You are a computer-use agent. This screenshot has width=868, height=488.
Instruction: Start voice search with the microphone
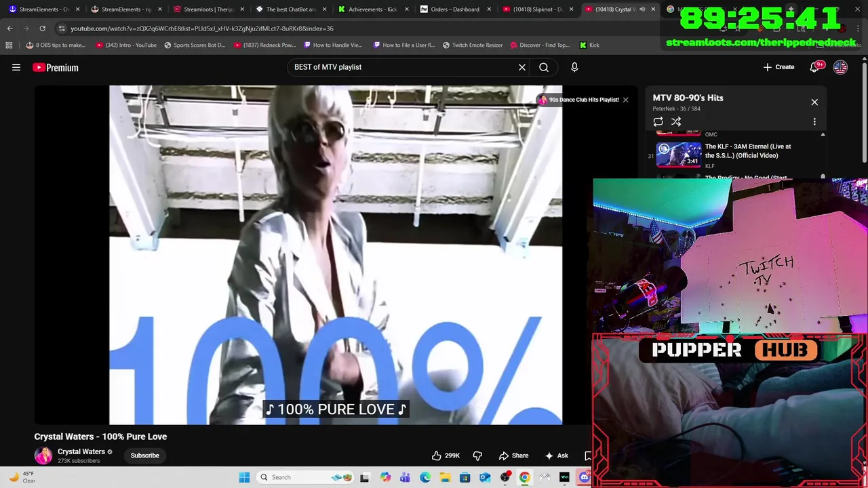574,67
